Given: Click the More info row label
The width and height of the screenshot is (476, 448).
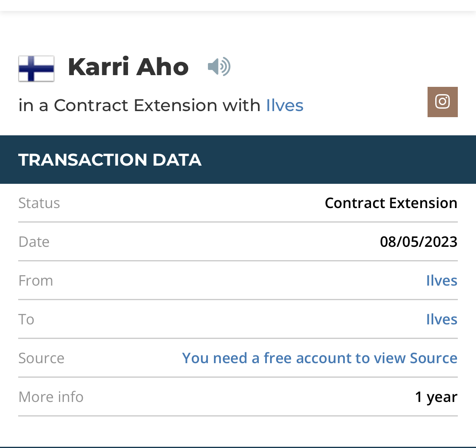Looking at the screenshot, I should point(51,397).
